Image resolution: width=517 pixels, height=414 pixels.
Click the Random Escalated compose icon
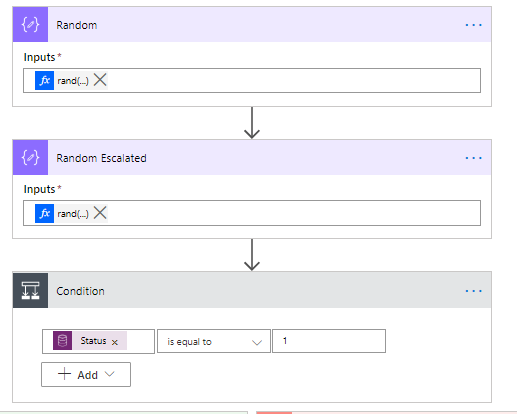30,157
